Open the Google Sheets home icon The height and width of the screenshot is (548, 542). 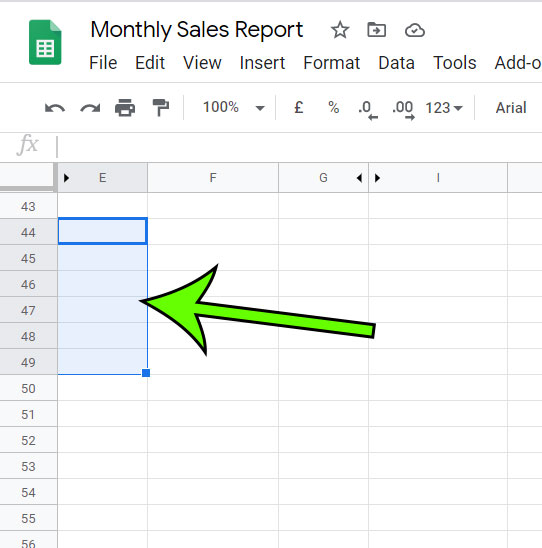[45, 42]
